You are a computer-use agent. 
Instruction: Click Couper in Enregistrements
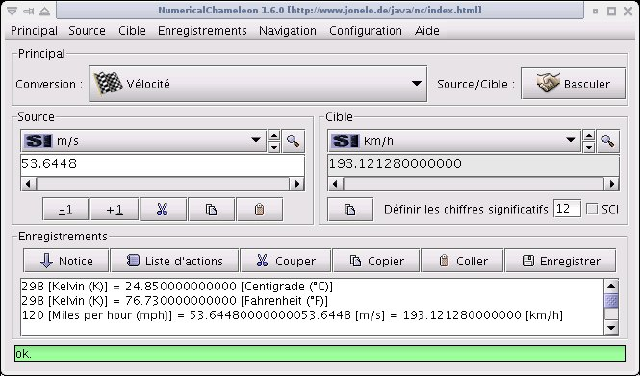pyautogui.click(x=286, y=260)
